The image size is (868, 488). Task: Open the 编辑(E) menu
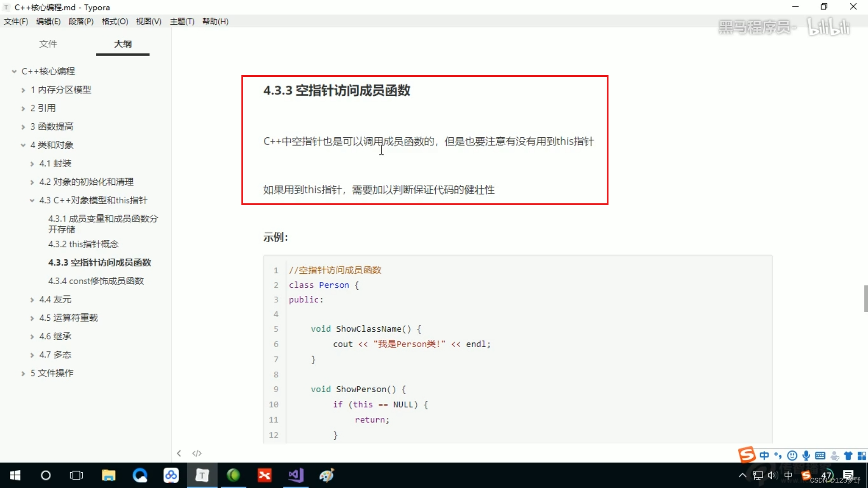[48, 21]
